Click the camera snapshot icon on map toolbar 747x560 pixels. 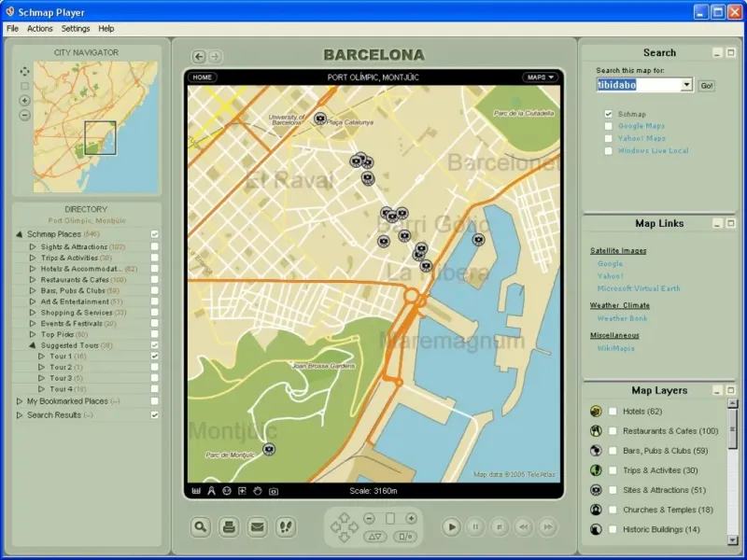point(274,492)
